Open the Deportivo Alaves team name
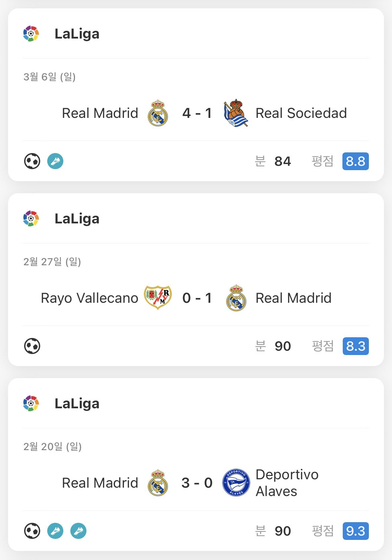 pos(287,483)
